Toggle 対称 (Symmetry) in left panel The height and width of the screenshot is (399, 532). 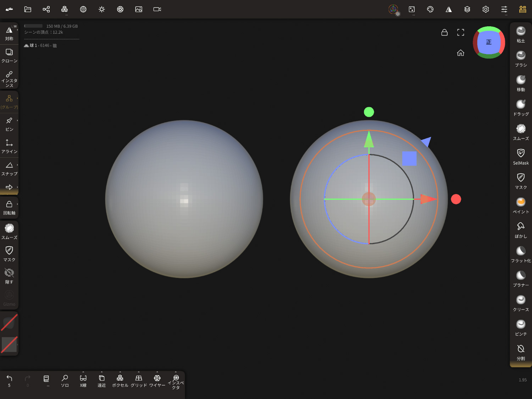[x=9, y=33]
